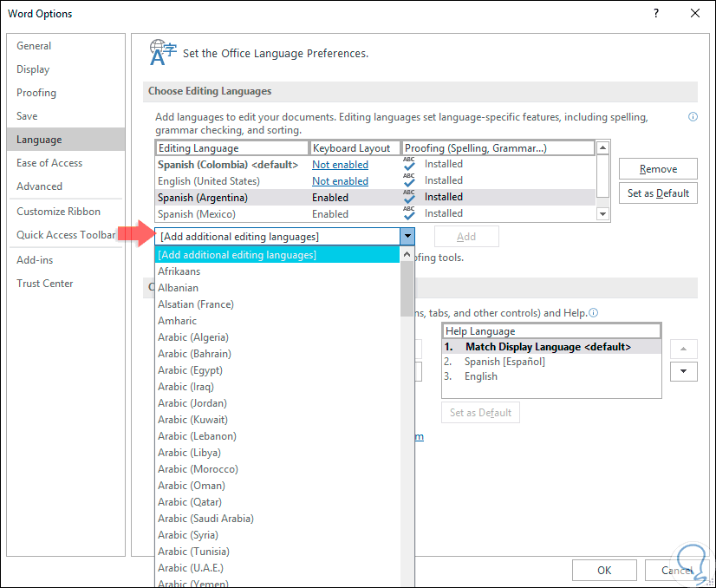Click the Help question mark in title bar
The width and height of the screenshot is (716, 588).
[656, 13]
